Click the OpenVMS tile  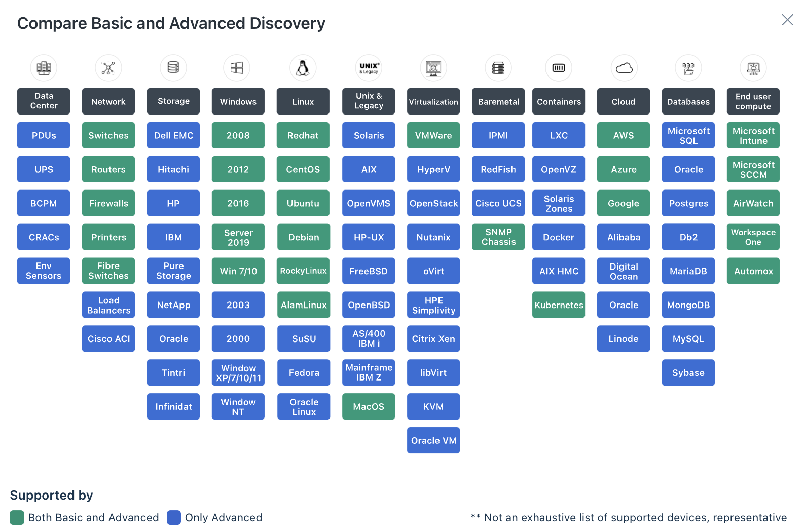[x=369, y=203]
